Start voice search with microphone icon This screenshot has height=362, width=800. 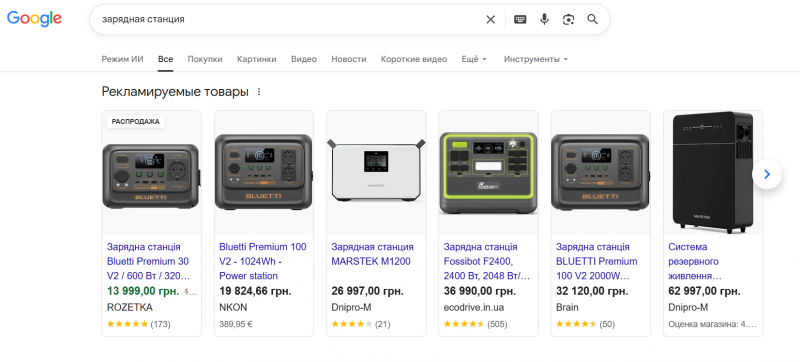544,19
